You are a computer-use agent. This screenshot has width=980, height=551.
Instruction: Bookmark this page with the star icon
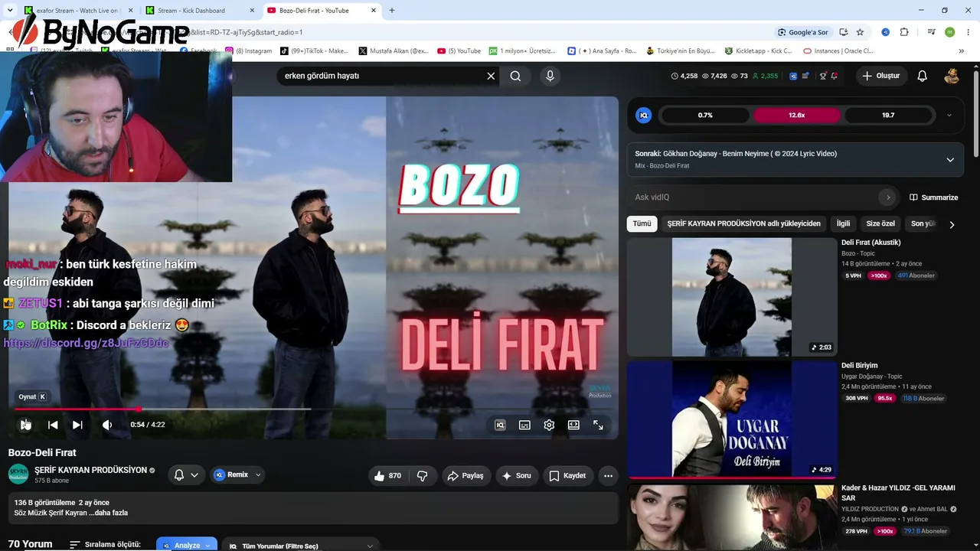coord(860,32)
